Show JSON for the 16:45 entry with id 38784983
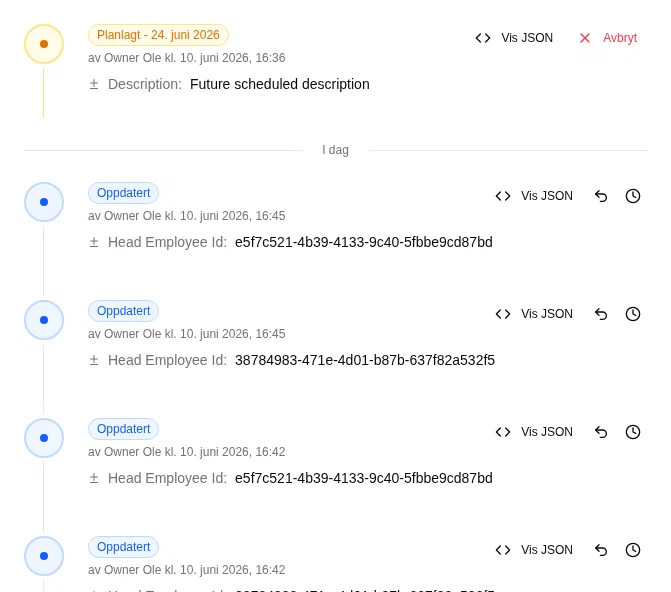The image size is (671, 592). [534, 314]
